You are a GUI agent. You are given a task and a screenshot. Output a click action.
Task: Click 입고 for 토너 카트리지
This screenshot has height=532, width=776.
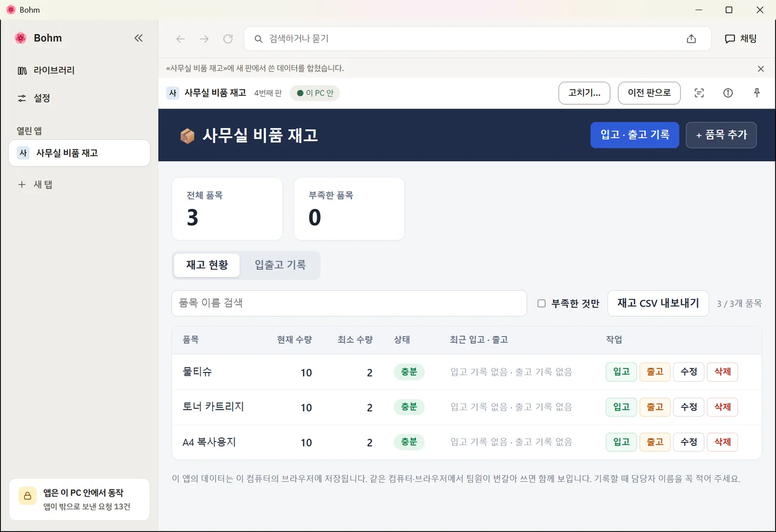621,407
